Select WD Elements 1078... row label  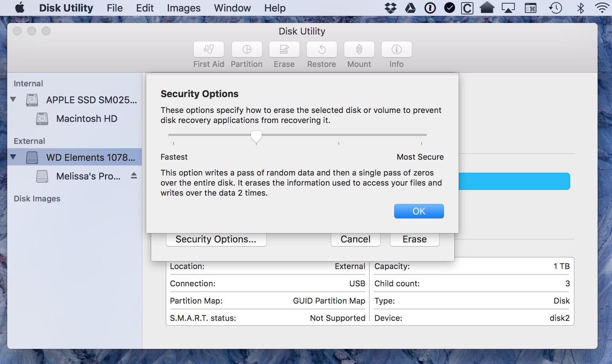coord(91,158)
